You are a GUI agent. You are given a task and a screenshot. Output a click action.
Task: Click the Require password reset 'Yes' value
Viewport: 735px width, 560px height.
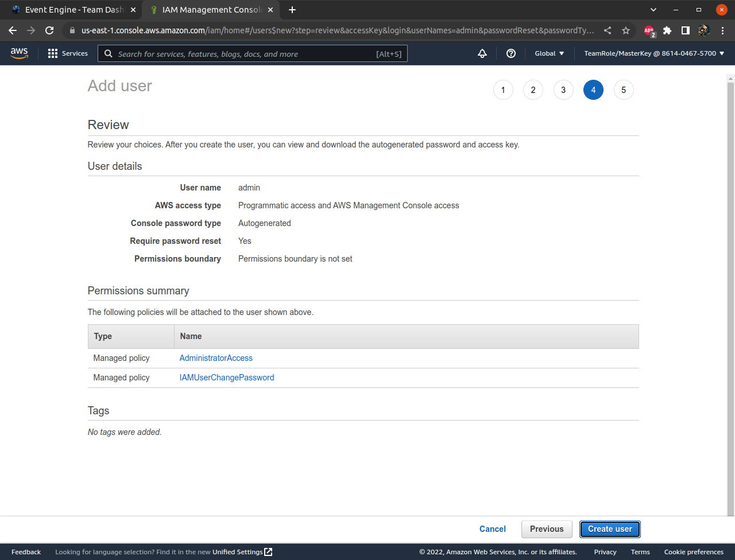[x=245, y=241]
